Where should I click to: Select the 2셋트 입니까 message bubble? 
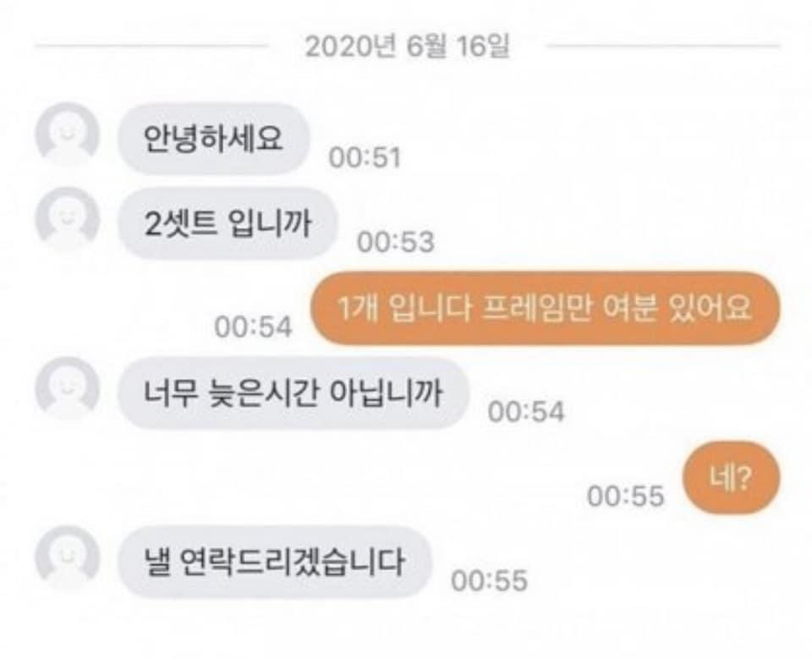[228, 224]
